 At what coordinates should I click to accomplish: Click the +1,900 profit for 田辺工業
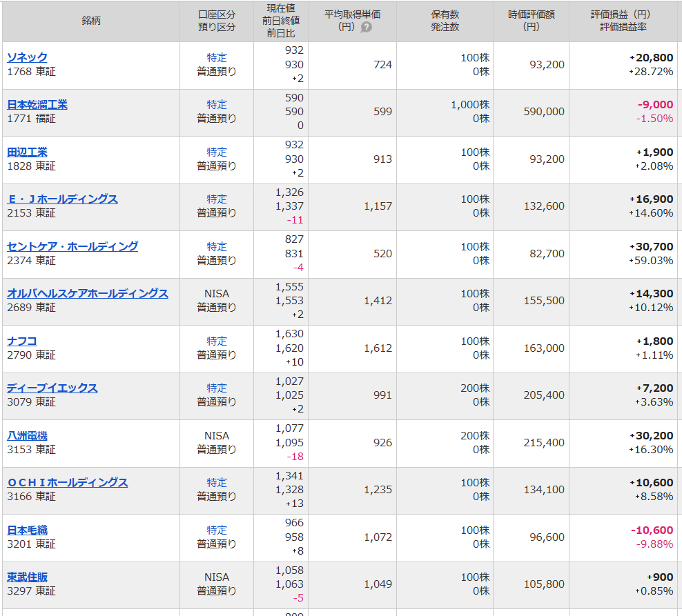tap(654, 152)
